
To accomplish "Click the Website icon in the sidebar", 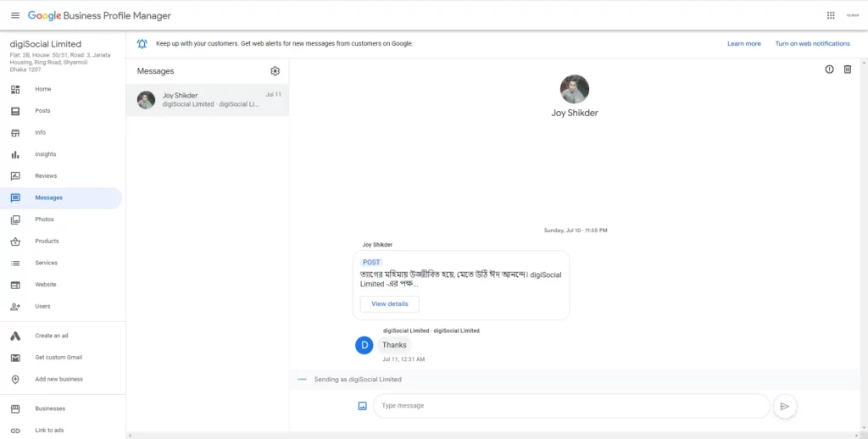I will [15, 285].
